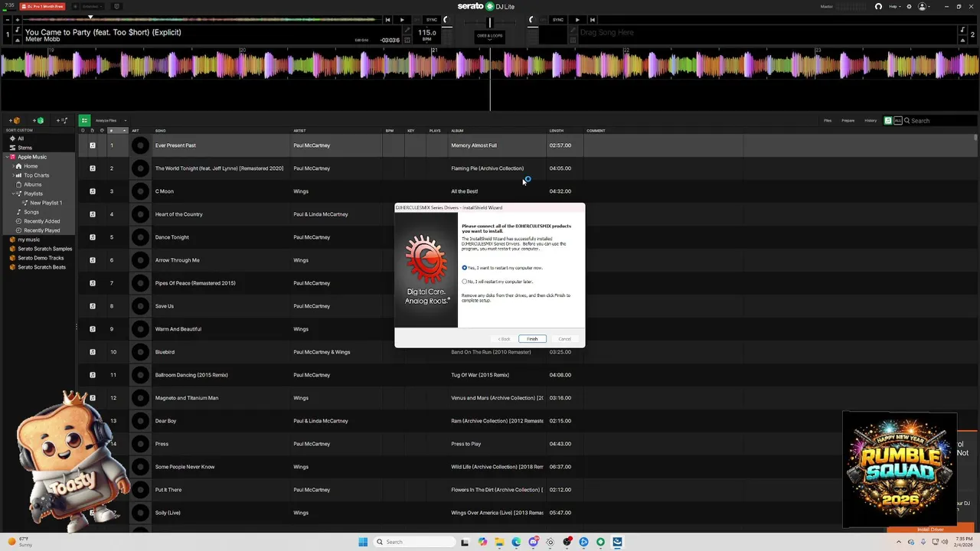
Task: Click album art of 'Dance Tonight'
Action: 140,237
